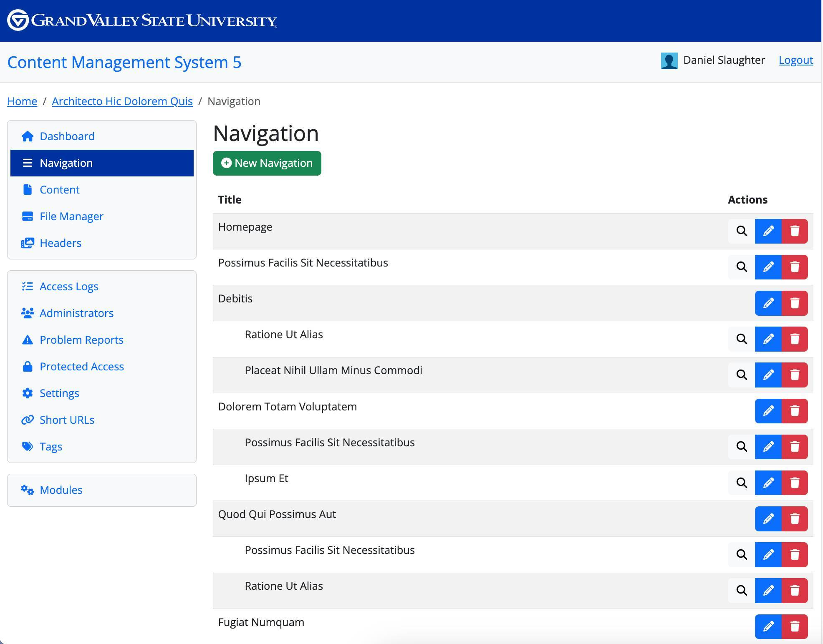Preview Placeat Nihil Ullam Minus Commodi
This screenshot has width=823, height=644.
tap(742, 375)
